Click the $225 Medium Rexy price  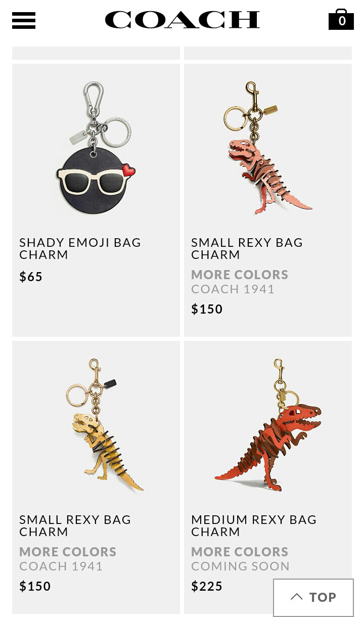(207, 586)
